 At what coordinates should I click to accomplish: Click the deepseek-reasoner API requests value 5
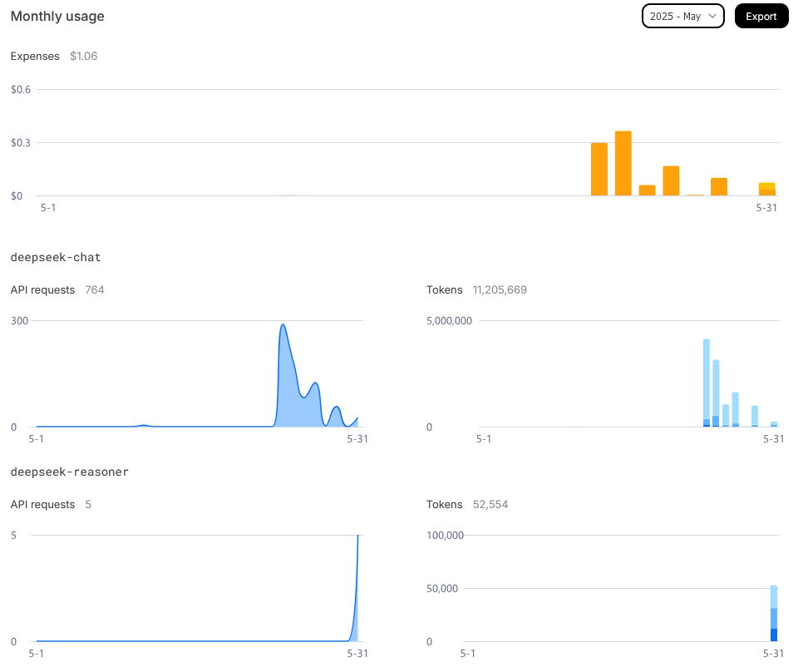88,504
